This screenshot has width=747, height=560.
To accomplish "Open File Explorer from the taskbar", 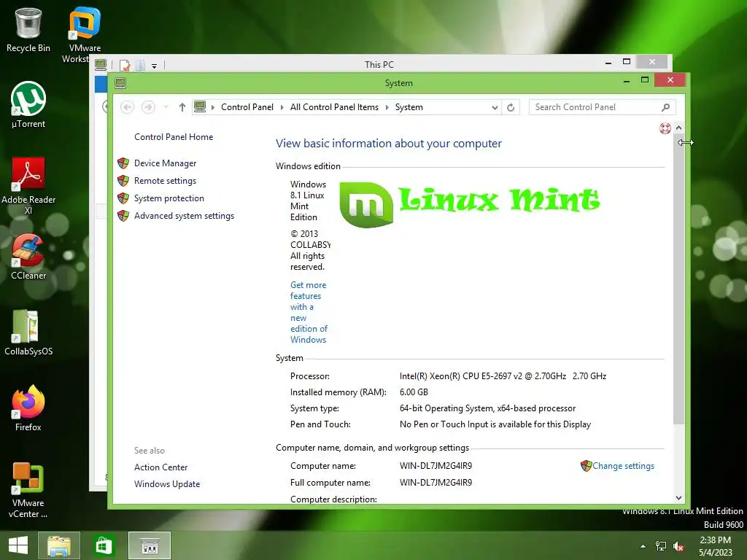I will 58,545.
